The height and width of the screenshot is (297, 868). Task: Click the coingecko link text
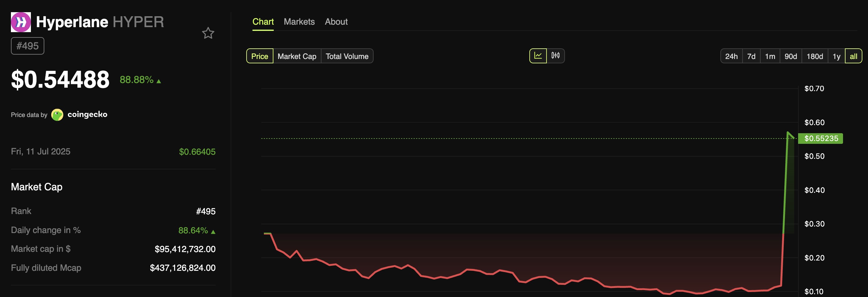point(87,114)
